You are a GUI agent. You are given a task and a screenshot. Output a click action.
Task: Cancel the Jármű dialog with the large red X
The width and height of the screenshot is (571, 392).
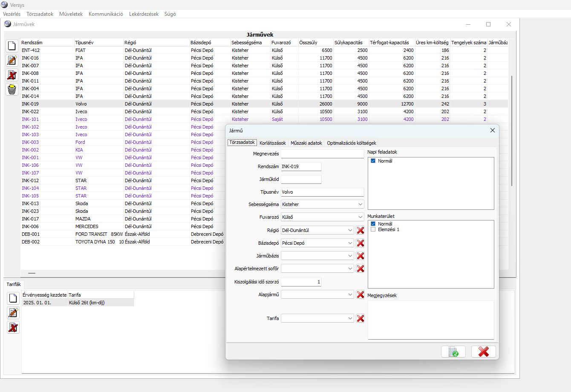(x=483, y=352)
